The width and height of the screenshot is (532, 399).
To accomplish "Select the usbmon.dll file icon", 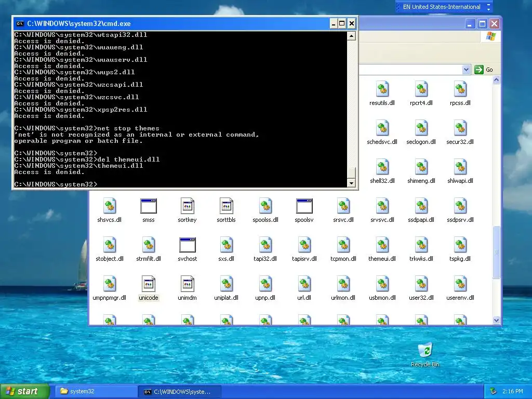I will (382, 284).
